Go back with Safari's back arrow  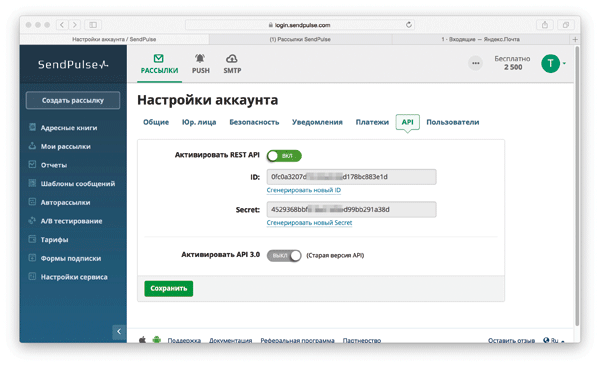pyautogui.click(x=62, y=25)
